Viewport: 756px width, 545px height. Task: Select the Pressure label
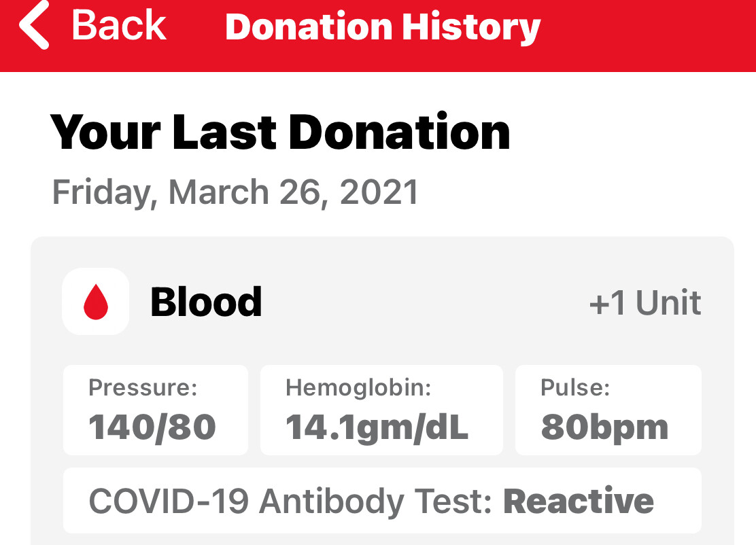[143, 388]
